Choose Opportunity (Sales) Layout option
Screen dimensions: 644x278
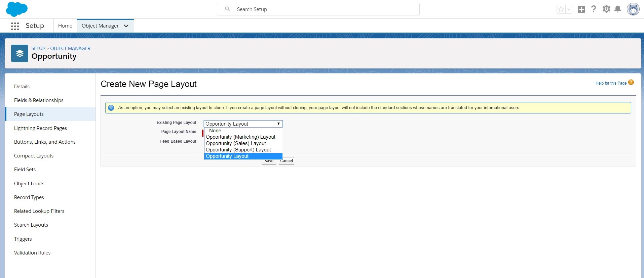click(243, 143)
